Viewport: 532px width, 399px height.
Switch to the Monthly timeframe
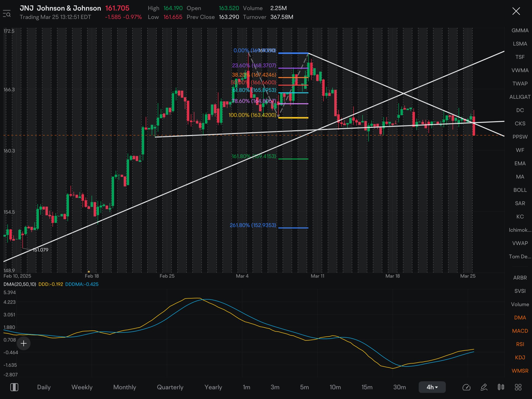pos(125,387)
